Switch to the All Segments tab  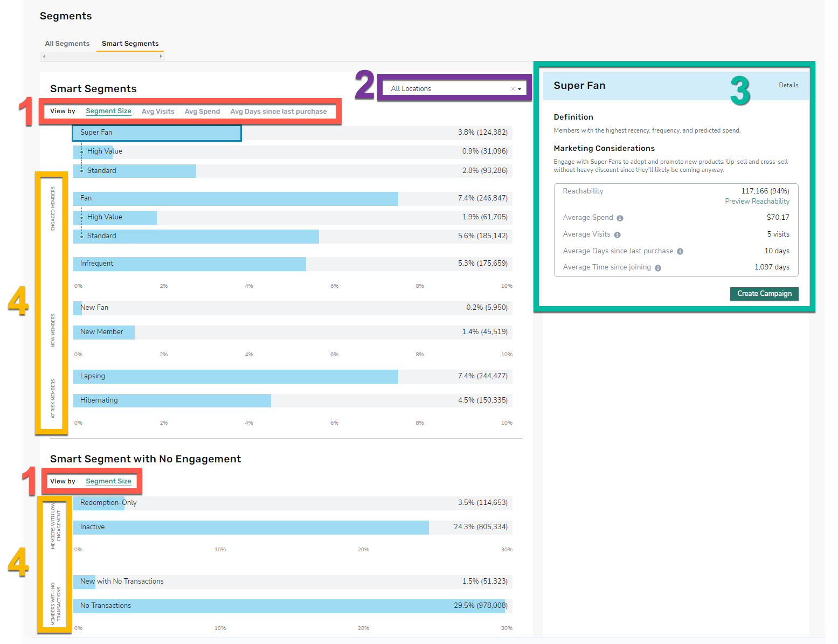tap(67, 44)
